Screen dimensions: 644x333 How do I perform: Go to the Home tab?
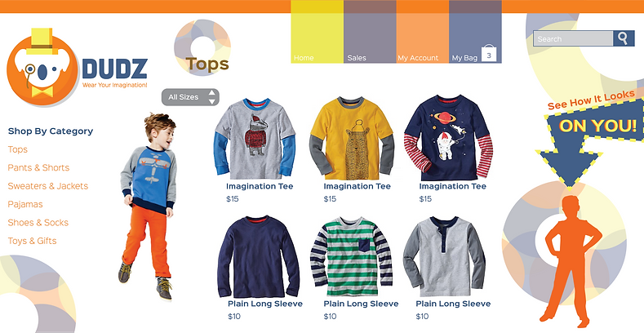pyautogui.click(x=317, y=32)
